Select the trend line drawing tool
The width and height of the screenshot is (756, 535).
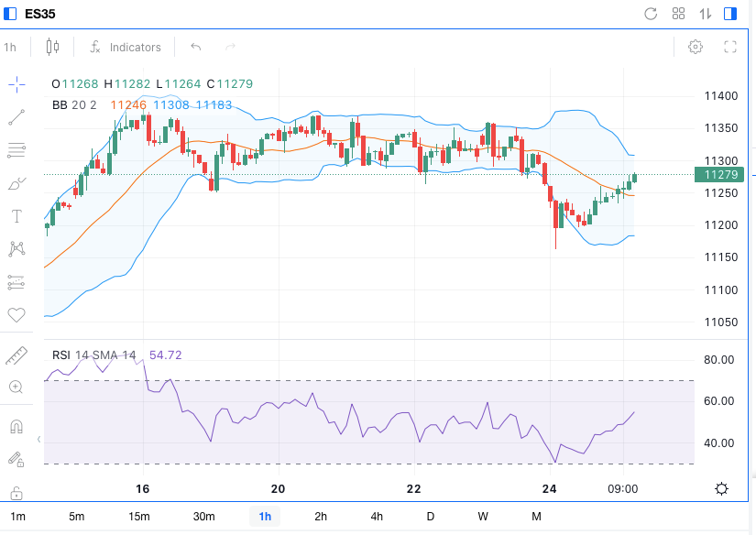(16, 117)
